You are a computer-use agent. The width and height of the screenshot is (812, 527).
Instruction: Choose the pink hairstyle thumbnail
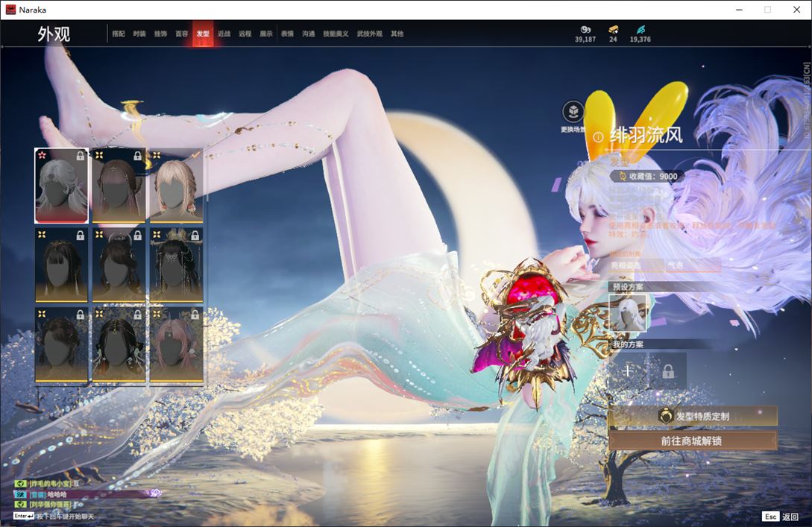tap(176, 345)
